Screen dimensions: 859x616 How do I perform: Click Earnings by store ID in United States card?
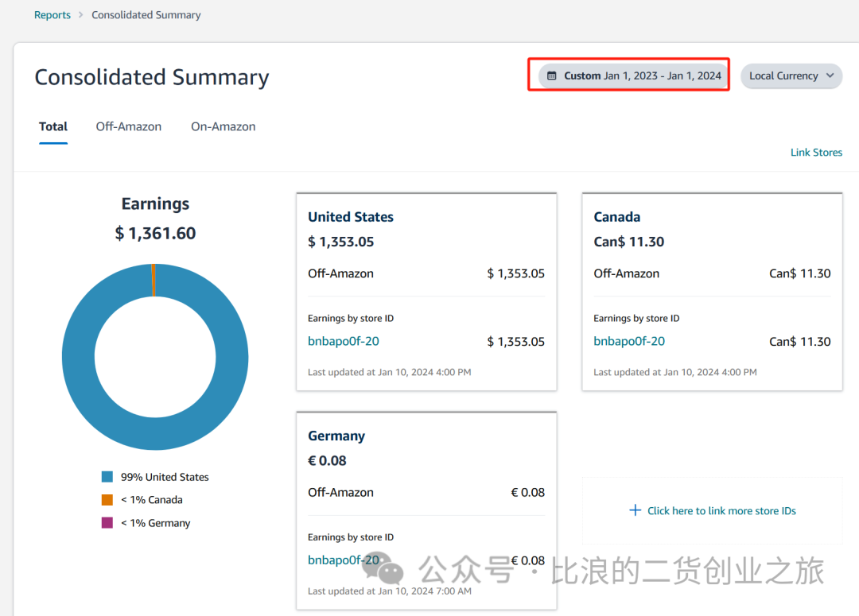point(351,318)
